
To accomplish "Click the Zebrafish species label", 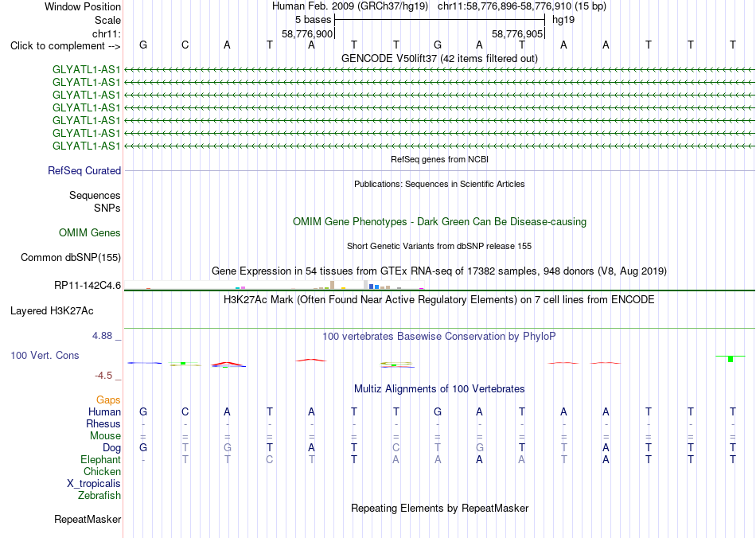I will [x=99, y=496].
